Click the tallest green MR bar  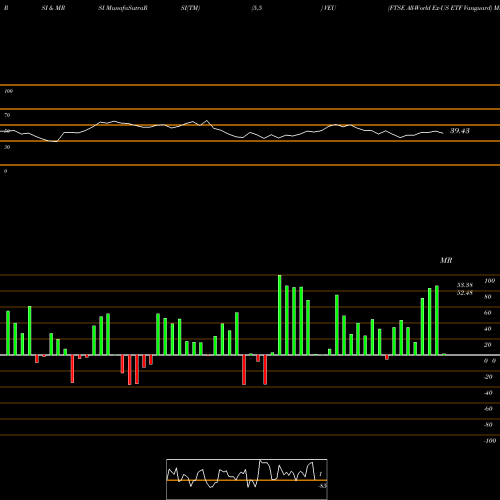279,315
